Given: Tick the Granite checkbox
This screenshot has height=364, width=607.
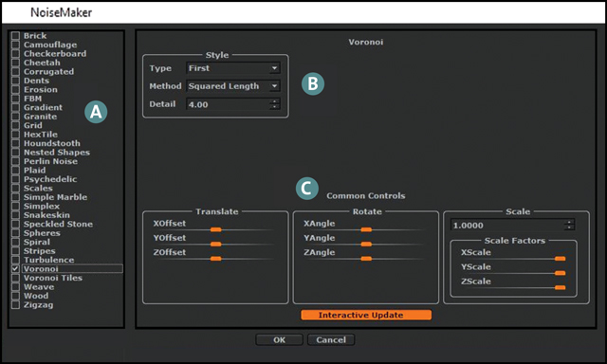Looking at the screenshot, I should point(15,117).
